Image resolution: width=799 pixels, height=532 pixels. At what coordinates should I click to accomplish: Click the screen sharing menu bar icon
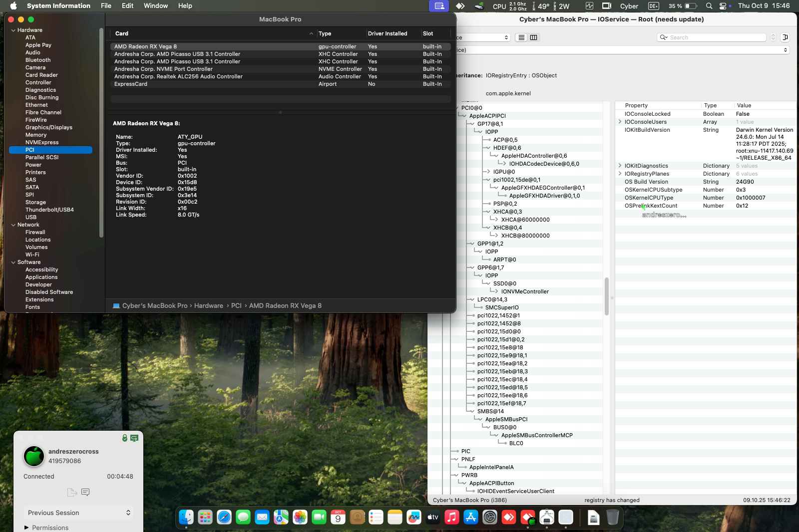click(x=439, y=6)
